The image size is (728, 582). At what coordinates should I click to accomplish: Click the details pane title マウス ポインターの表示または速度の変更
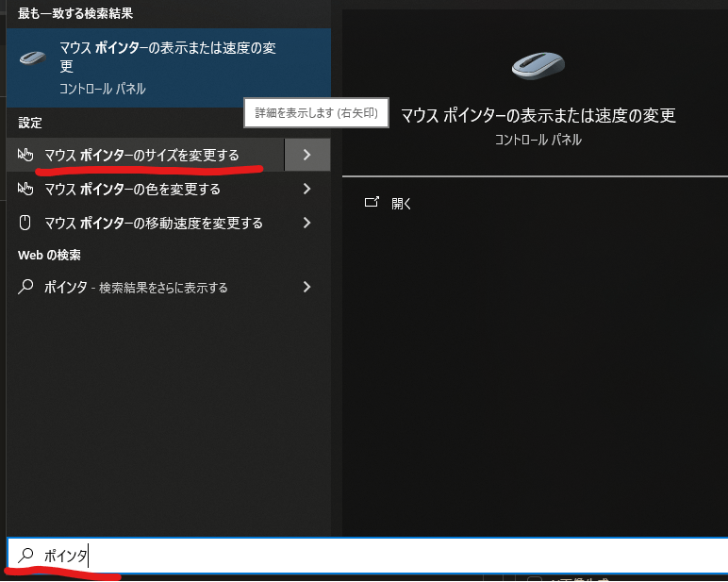pyautogui.click(x=538, y=115)
